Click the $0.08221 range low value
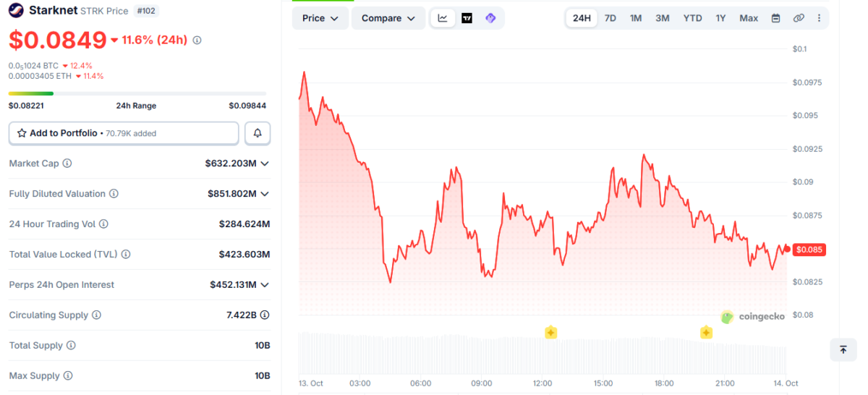Viewport: 868px width, 395px height. [26, 106]
